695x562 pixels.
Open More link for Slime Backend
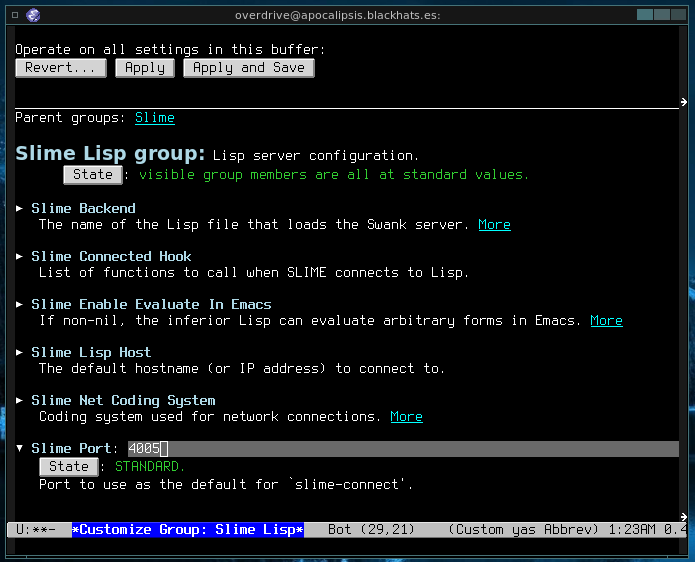tap(494, 225)
